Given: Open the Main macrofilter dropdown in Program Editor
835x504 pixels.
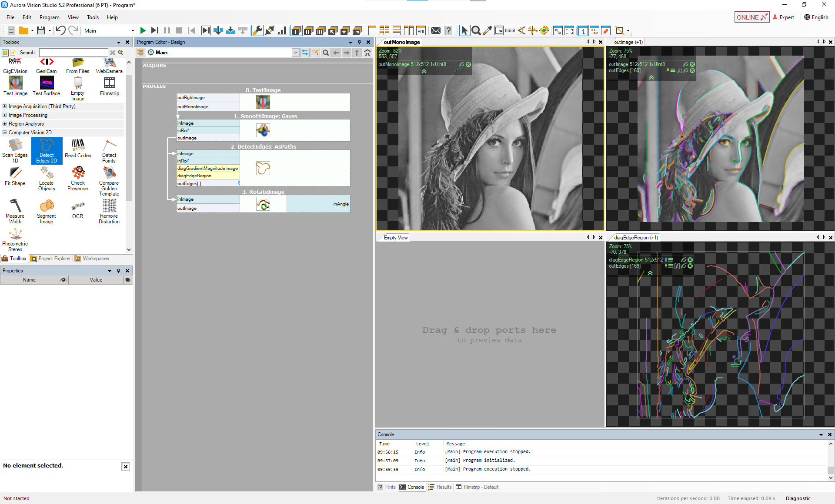Looking at the screenshot, I should (x=296, y=53).
